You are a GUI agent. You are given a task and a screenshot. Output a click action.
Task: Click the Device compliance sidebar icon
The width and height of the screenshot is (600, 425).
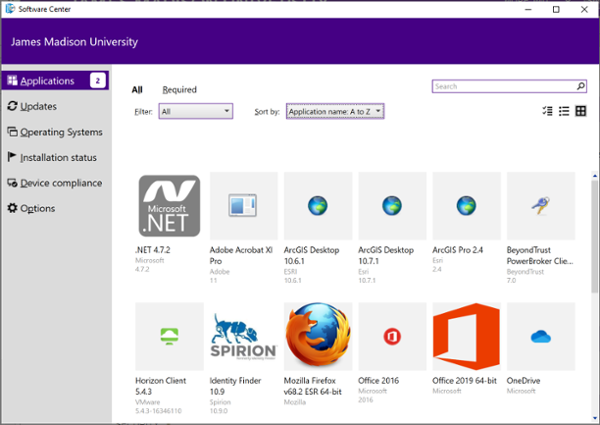coord(12,183)
